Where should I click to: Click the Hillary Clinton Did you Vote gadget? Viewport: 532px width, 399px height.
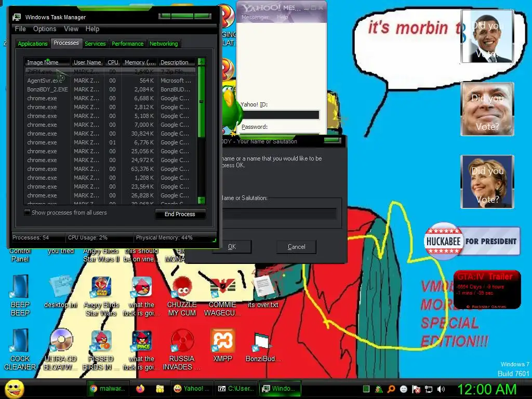[x=487, y=181]
